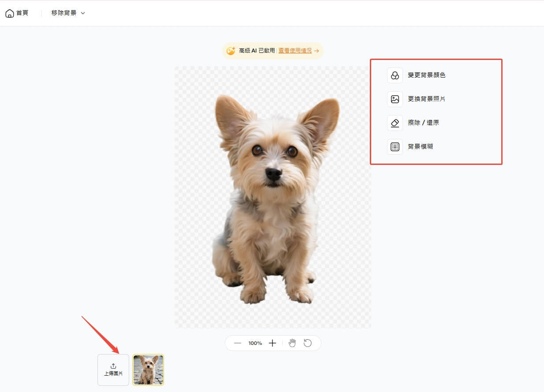Click the 變更背景顏色 label
544x392 pixels.
click(427, 75)
